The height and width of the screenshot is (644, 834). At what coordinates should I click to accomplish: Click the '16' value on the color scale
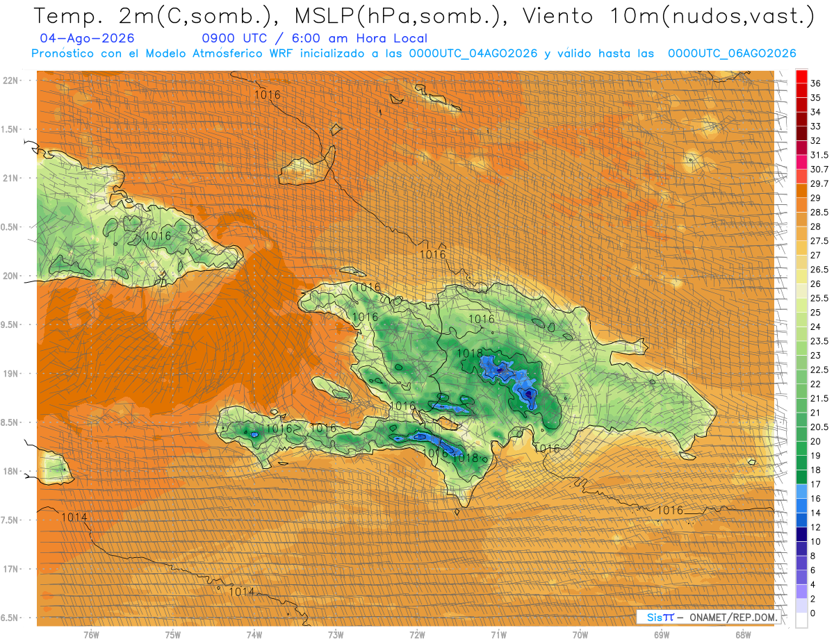click(x=815, y=498)
